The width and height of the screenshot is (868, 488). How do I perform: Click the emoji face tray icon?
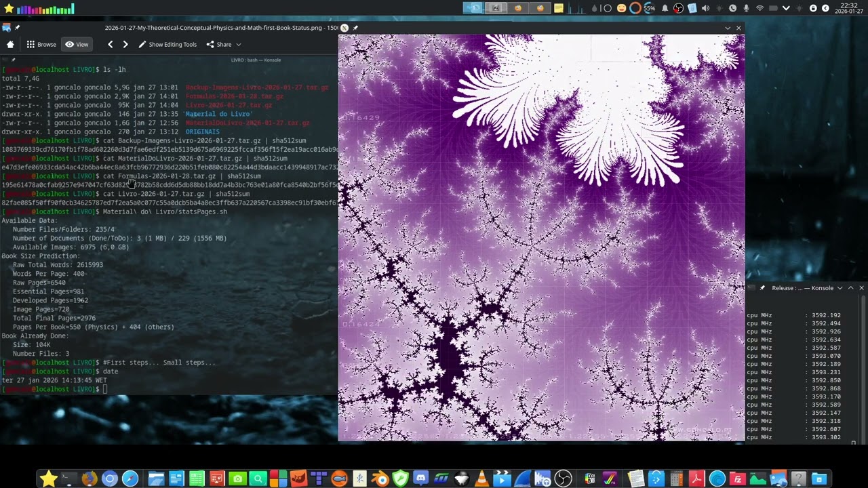point(621,8)
